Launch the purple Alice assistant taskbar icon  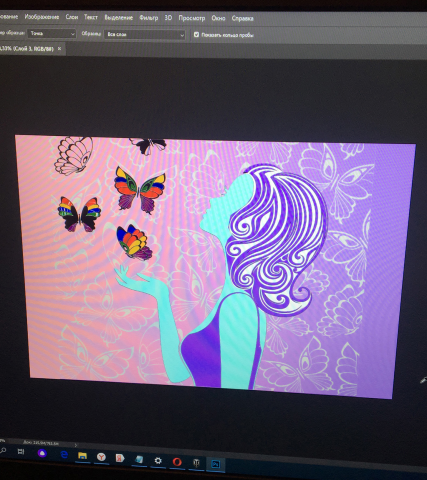[42, 453]
